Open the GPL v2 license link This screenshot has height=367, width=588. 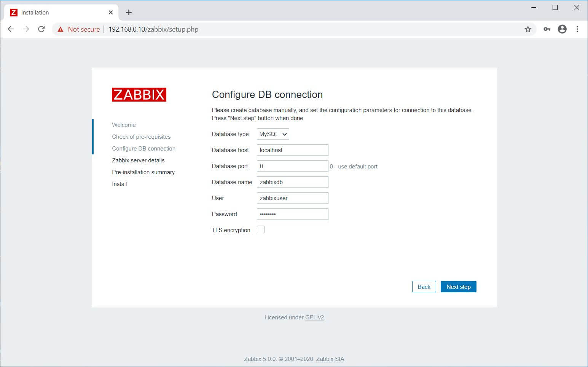tap(314, 317)
